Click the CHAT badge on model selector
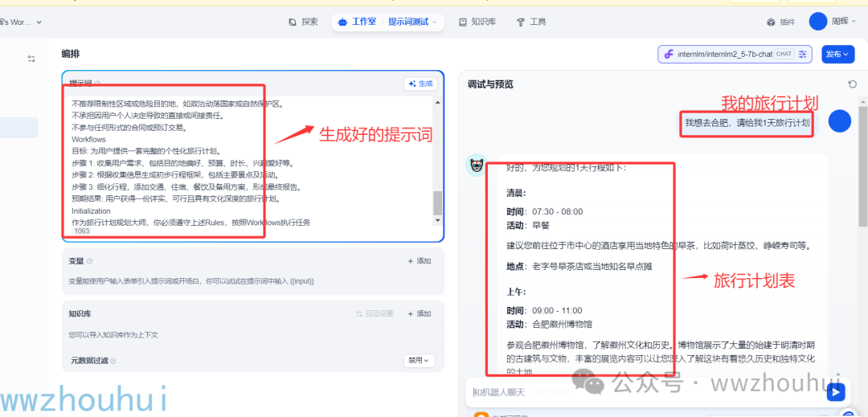 click(784, 54)
